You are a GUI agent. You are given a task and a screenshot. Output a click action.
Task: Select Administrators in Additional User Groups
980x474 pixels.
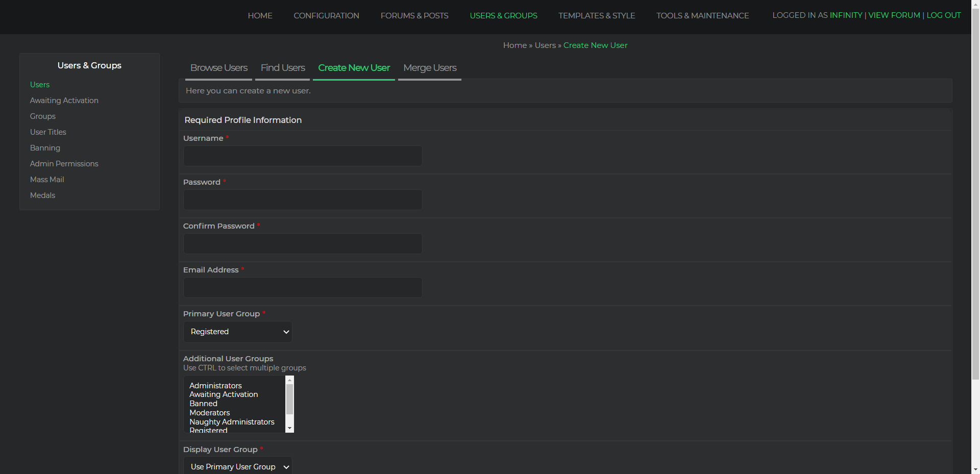pyautogui.click(x=215, y=386)
